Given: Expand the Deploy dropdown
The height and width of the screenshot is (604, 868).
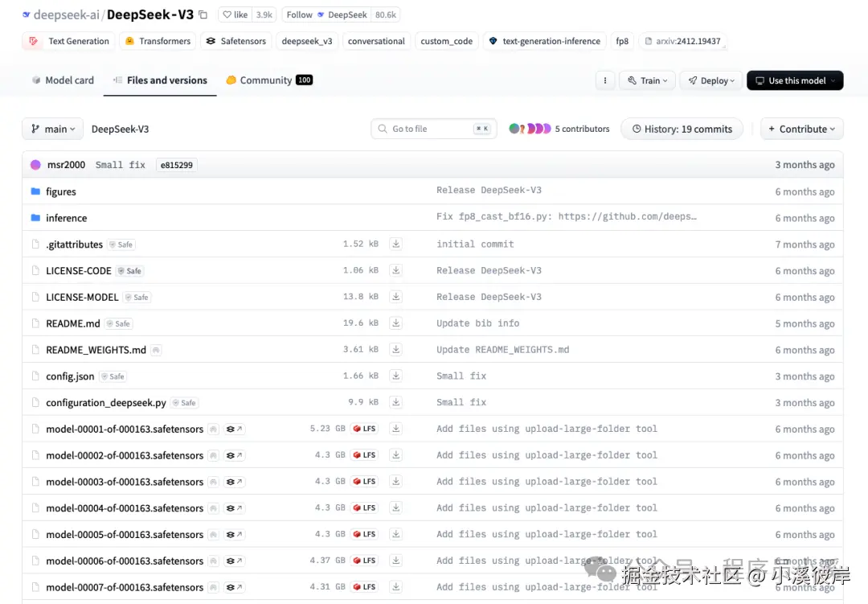Looking at the screenshot, I should (x=710, y=80).
